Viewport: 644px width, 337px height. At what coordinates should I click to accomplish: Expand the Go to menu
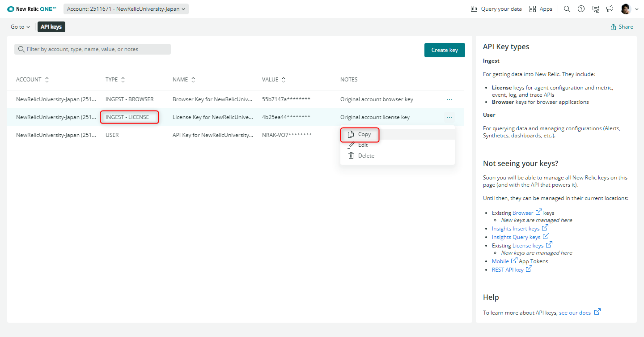pyautogui.click(x=21, y=27)
